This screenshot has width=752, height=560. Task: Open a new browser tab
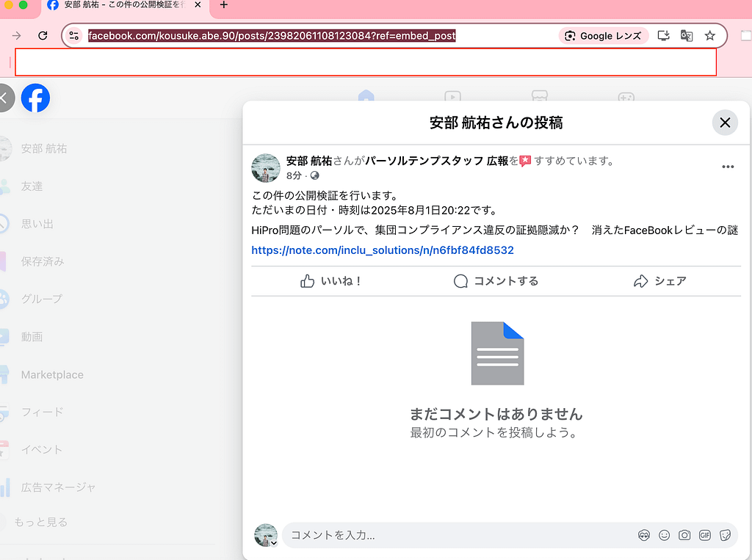(x=224, y=5)
